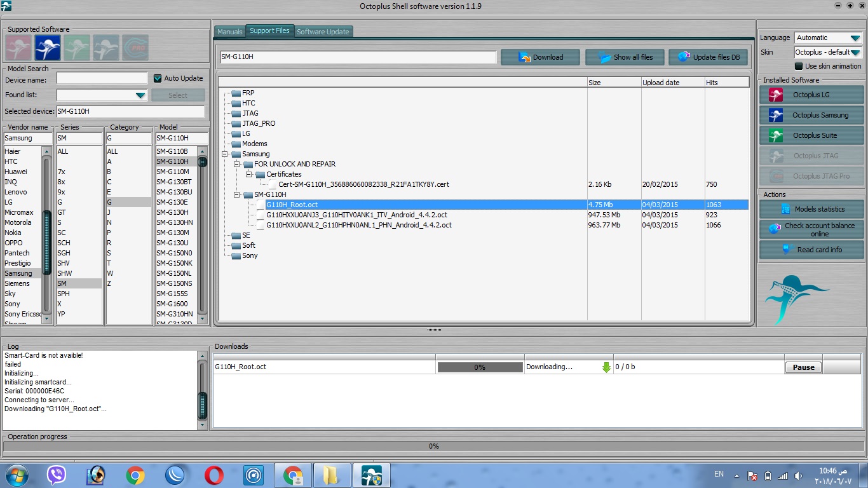Click Show all files button
This screenshot has height=488, width=868.
click(625, 57)
